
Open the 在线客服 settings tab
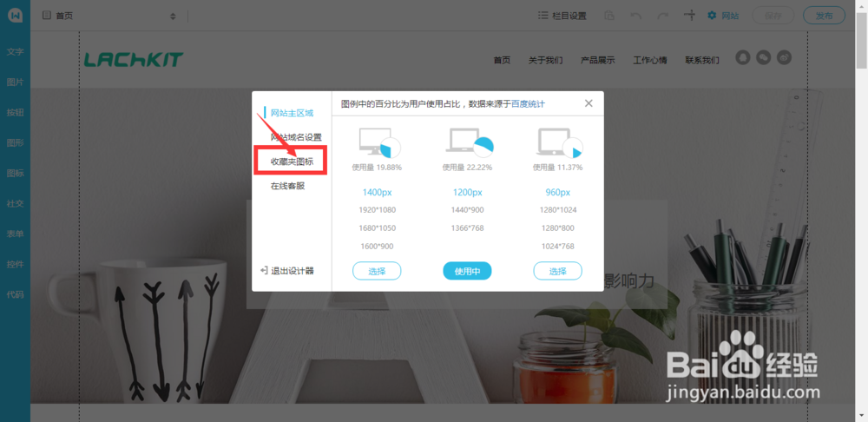287,186
